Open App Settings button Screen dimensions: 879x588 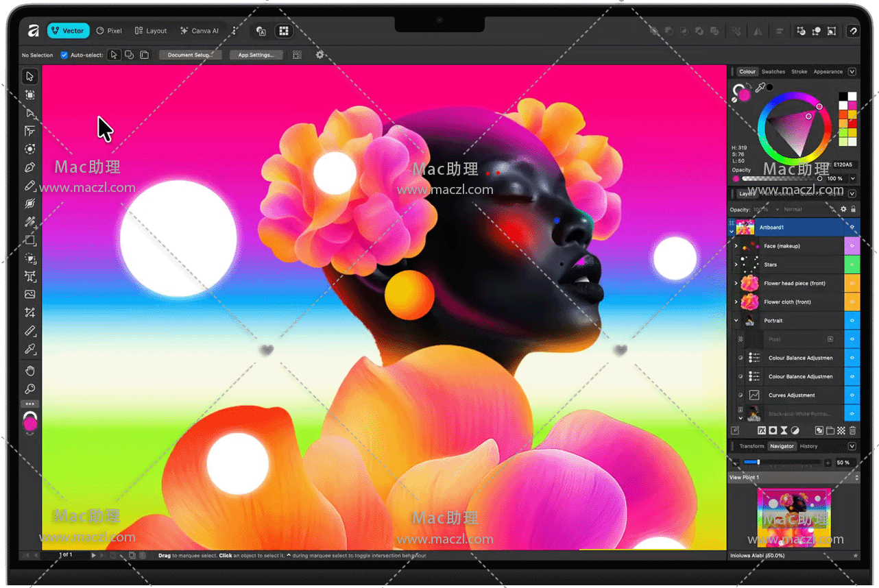256,56
